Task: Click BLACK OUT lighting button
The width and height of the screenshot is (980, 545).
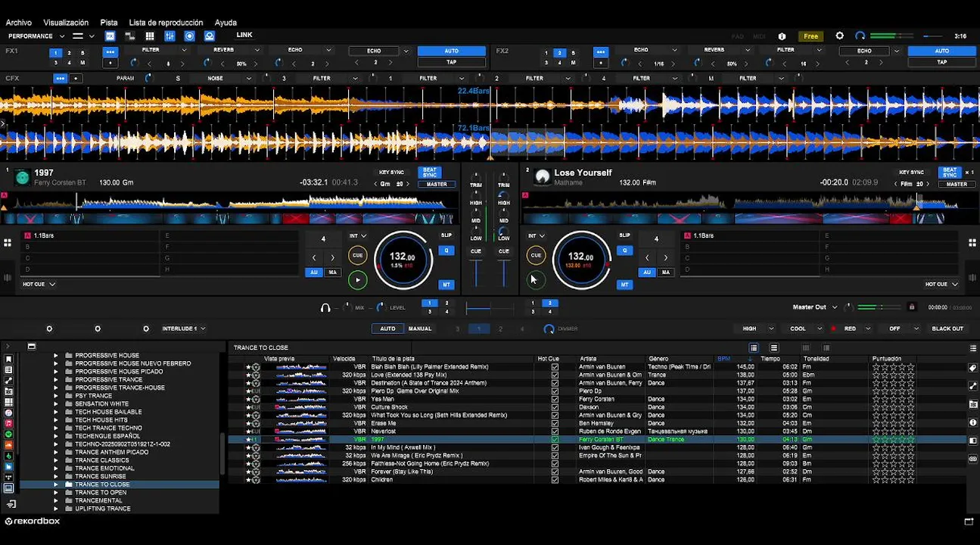Action: [947, 329]
